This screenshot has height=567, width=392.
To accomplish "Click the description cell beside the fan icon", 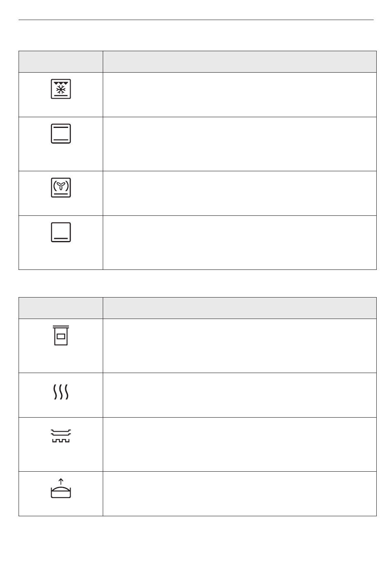I will click(x=240, y=194).
